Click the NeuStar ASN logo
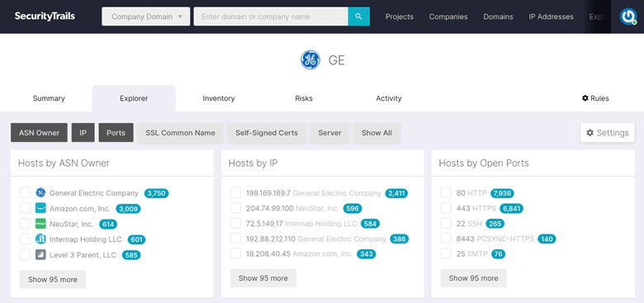 click(40, 224)
